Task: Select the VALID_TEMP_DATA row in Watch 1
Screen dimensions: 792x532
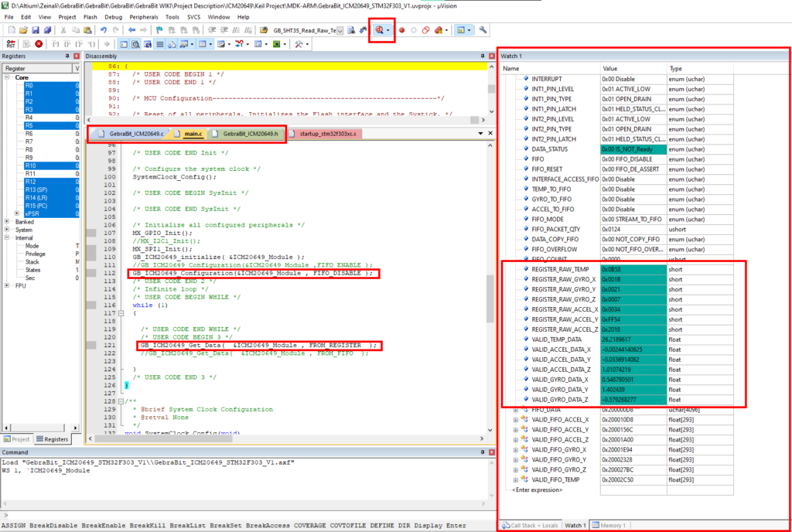Action: (616, 339)
